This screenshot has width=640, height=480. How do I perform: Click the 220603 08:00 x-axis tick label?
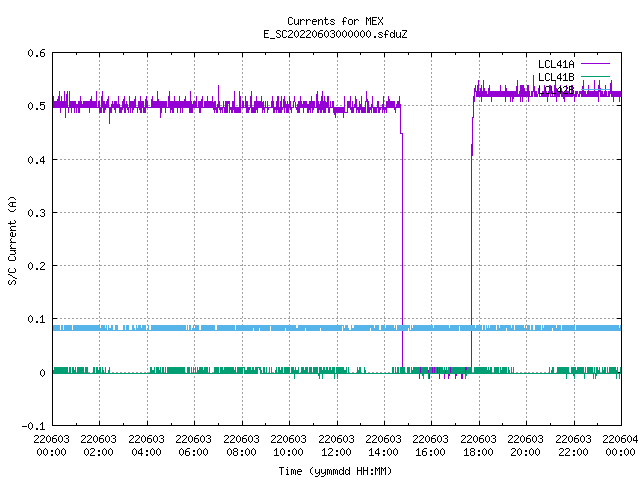[x=241, y=445]
